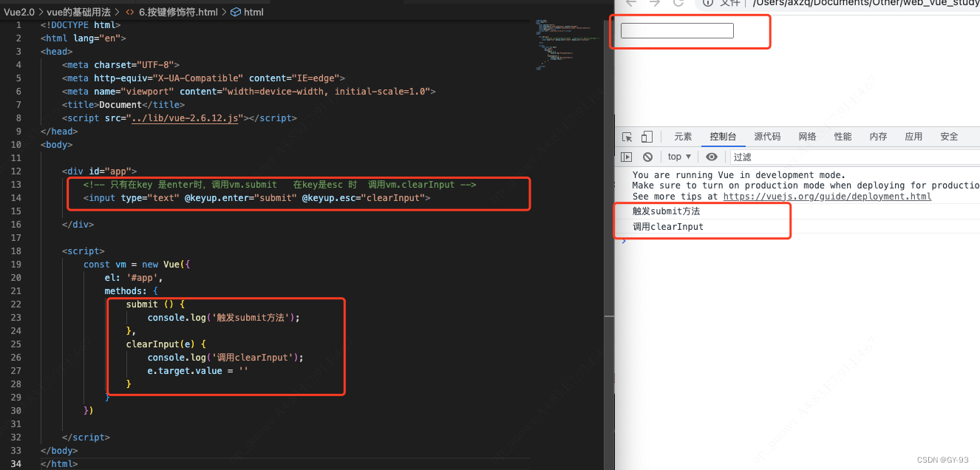
Task: Click line number 14 in the gutter
Action: click(x=16, y=198)
